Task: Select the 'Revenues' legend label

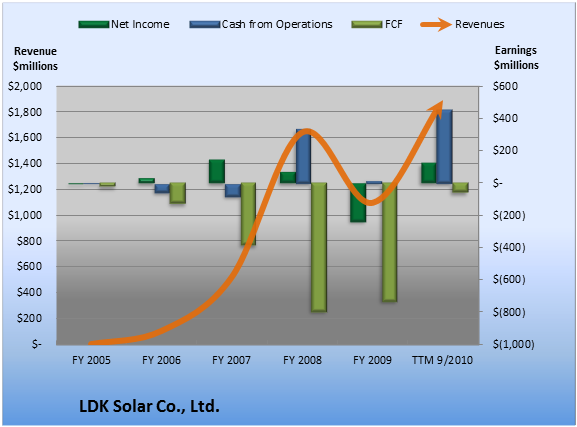Action: (479, 24)
